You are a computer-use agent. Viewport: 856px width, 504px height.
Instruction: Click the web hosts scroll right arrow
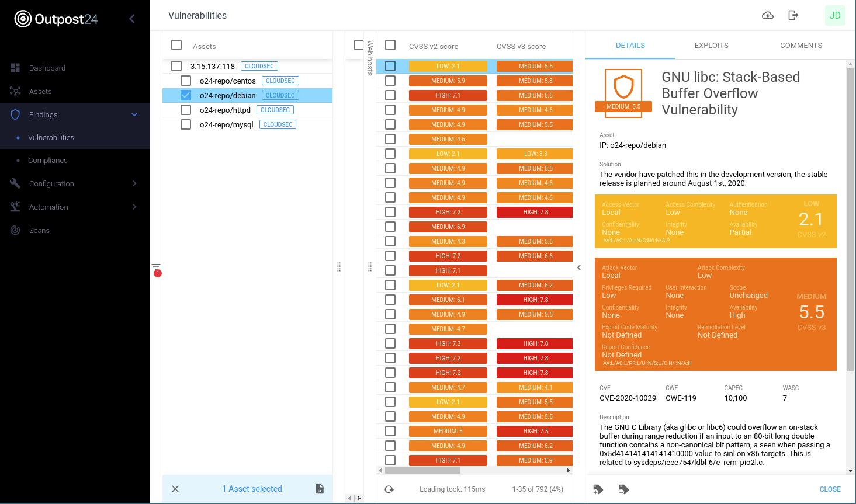359,498
